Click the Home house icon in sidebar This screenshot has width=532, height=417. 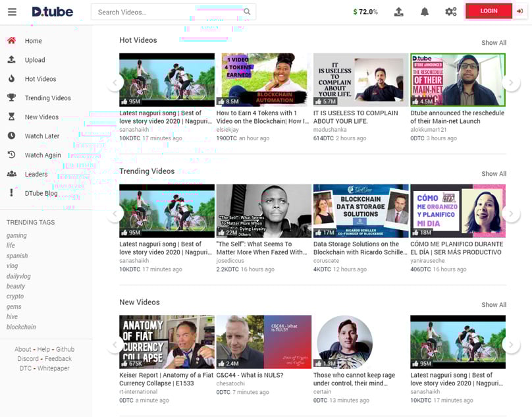[12, 41]
